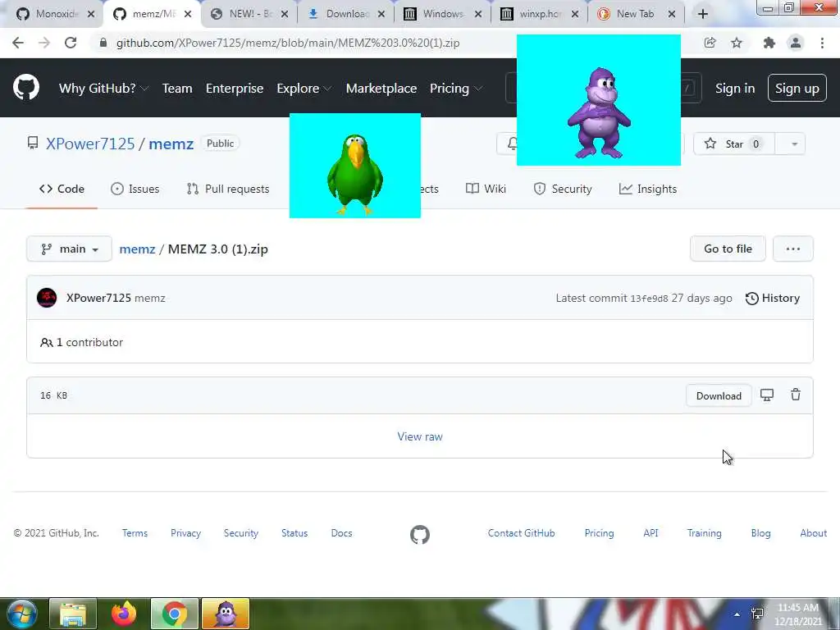Open the Enterprise header link
The width and height of the screenshot is (840, 630).
coord(235,89)
